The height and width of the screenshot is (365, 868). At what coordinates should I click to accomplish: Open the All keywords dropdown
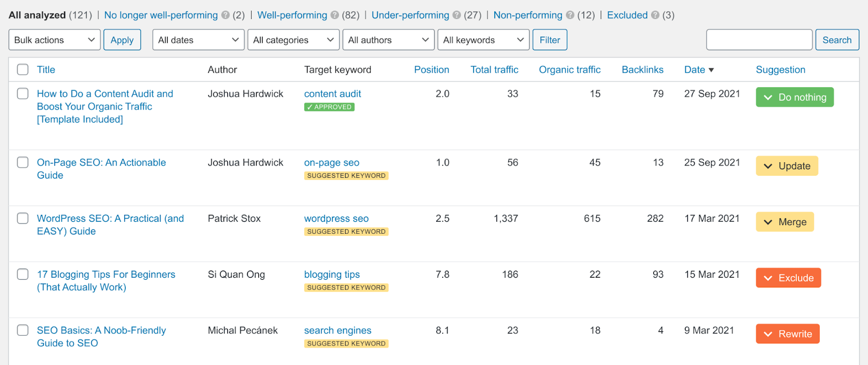pos(483,40)
